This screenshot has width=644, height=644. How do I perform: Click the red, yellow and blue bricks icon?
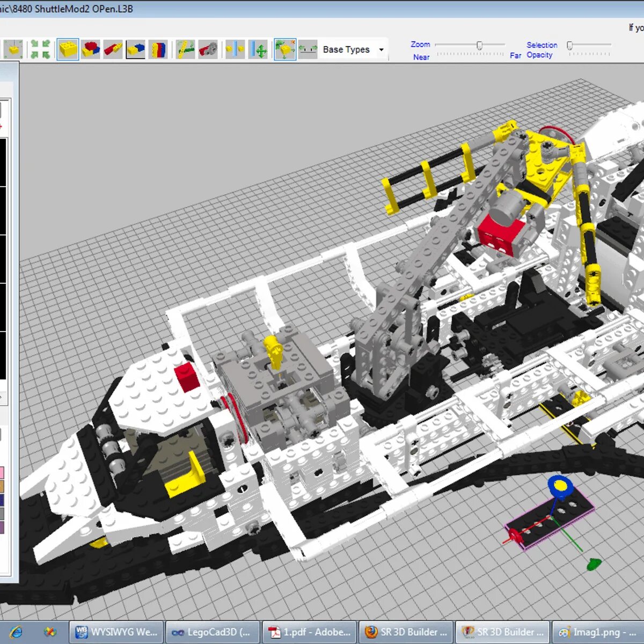[91, 49]
